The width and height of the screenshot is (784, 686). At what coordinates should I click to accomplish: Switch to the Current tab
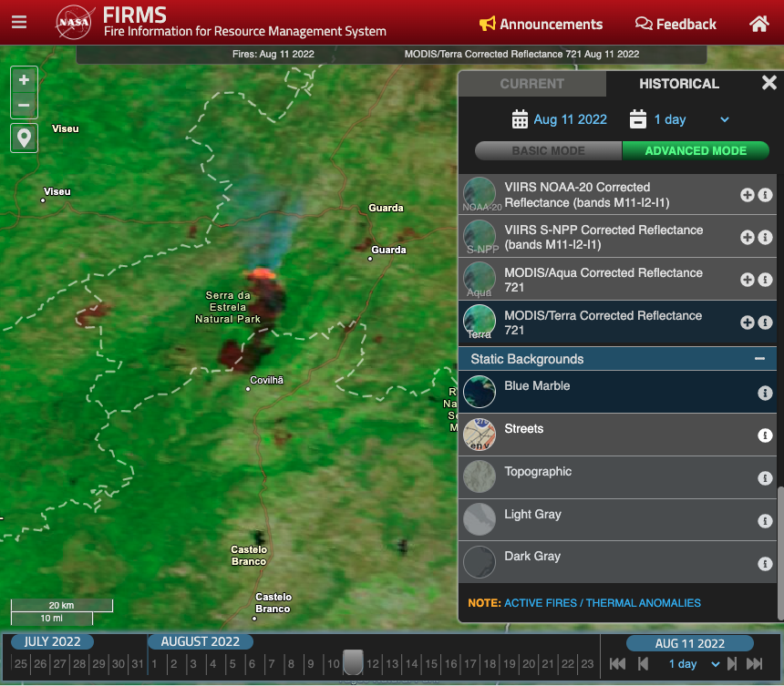point(531,84)
